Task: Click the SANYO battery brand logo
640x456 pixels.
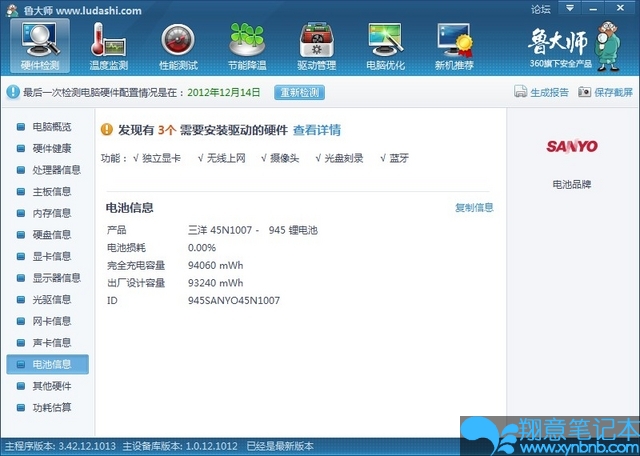Action: coord(572,146)
